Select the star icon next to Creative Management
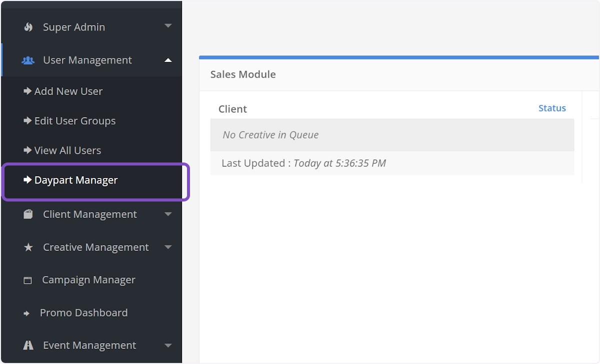600x364 pixels. pyautogui.click(x=28, y=246)
